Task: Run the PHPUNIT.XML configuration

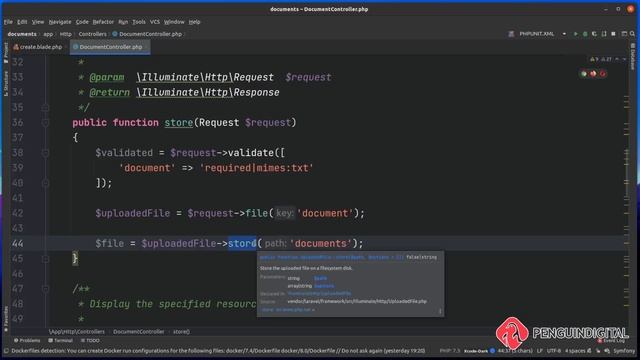Action: tap(576, 34)
